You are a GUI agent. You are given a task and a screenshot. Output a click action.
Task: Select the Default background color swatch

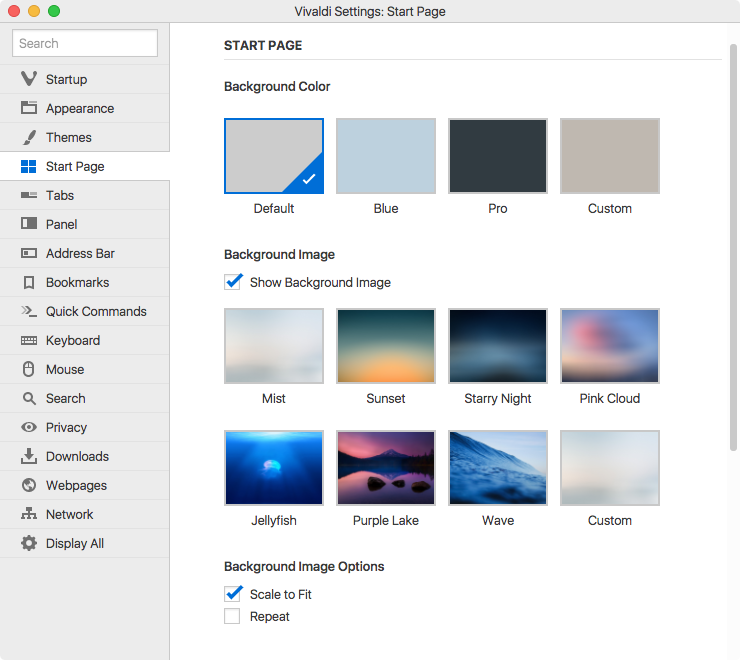274,156
